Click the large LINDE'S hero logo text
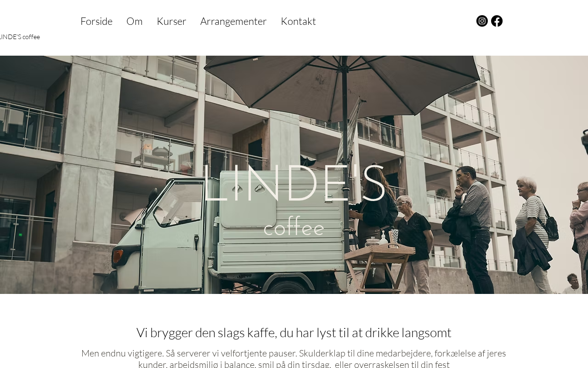Image resolution: width=588 pixels, height=368 pixels. [294, 184]
